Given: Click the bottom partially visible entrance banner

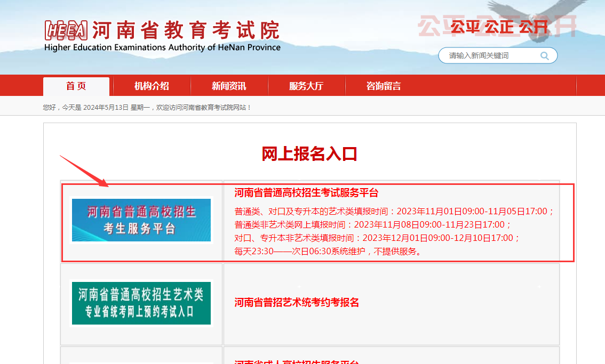Looking at the screenshot, I should coord(141,360).
